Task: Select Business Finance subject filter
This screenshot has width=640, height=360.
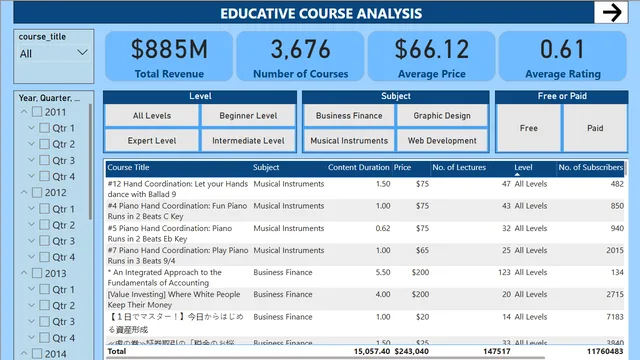Action: pos(349,116)
